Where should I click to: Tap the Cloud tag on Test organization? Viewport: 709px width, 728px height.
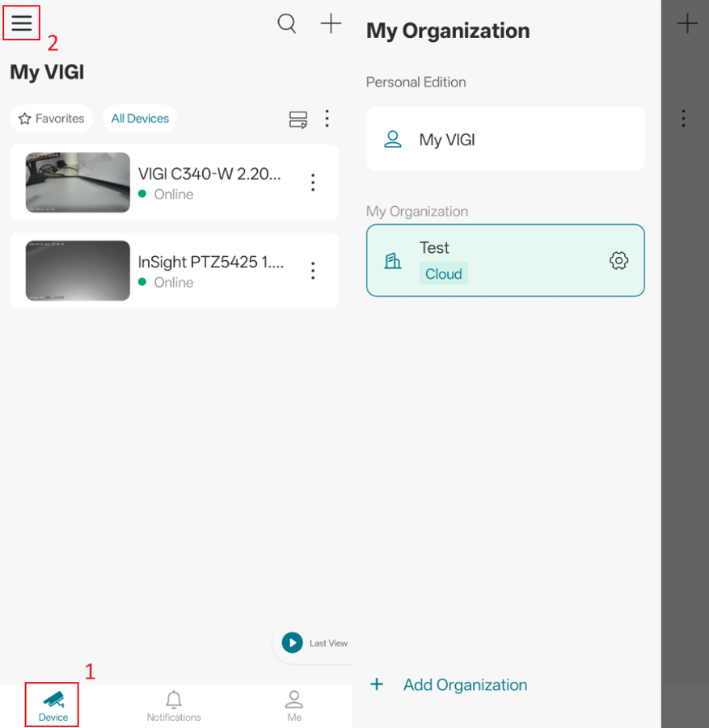pos(444,274)
